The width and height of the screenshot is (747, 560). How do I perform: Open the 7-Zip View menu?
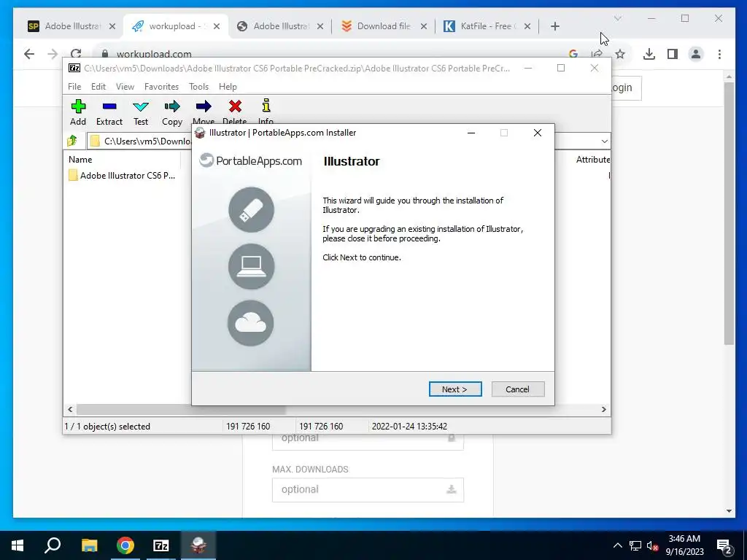[125, 87]
